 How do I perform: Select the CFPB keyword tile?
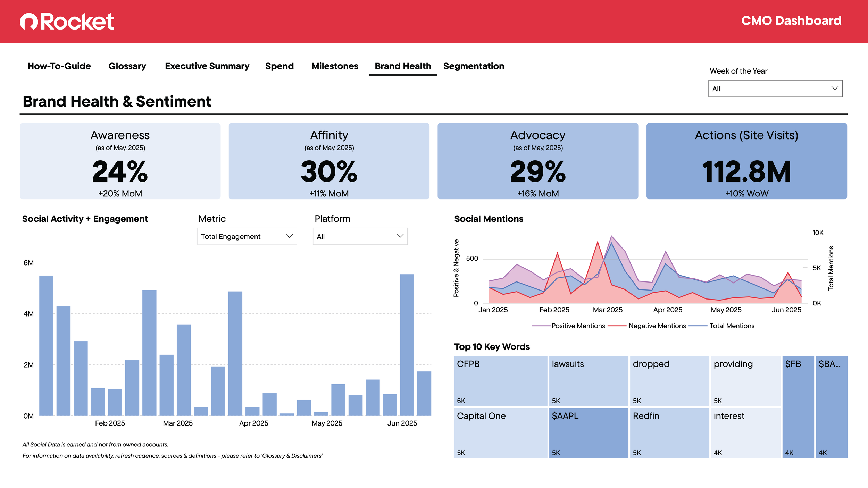[500, 381]
